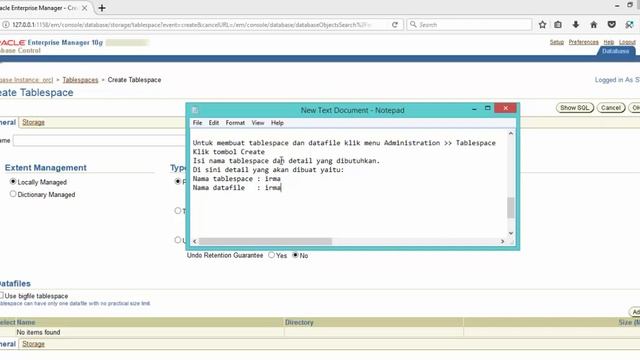This screenshot has height=360, width=640.
Task: Open the downloads arrow icon
Action: [x=576, y=25]
